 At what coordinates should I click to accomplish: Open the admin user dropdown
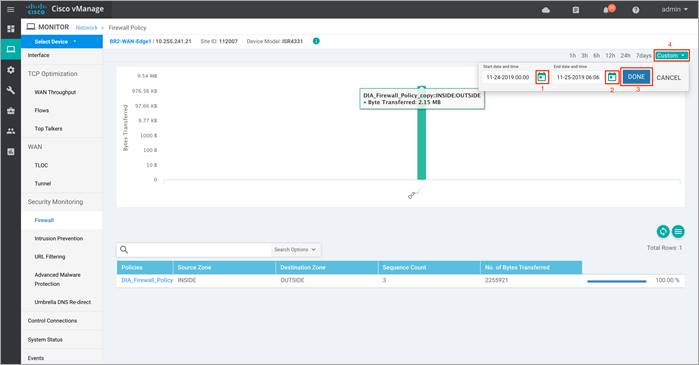674,9
